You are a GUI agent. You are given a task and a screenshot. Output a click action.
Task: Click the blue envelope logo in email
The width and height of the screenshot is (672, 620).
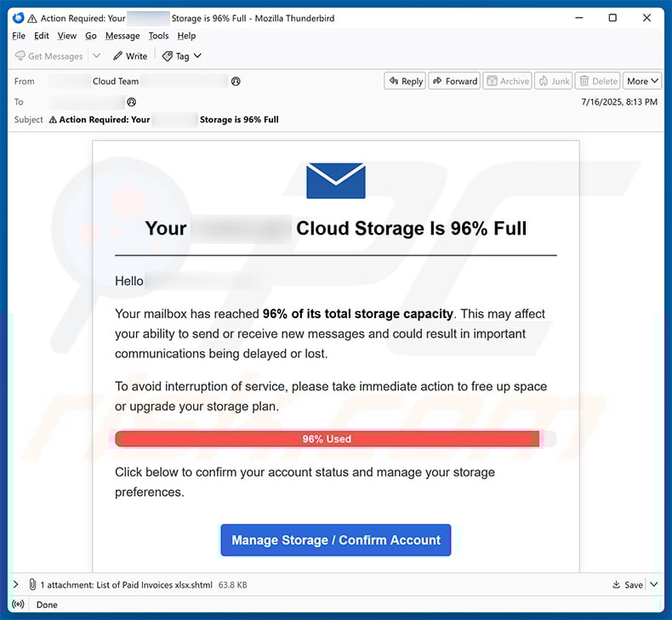tap(336, 180)
